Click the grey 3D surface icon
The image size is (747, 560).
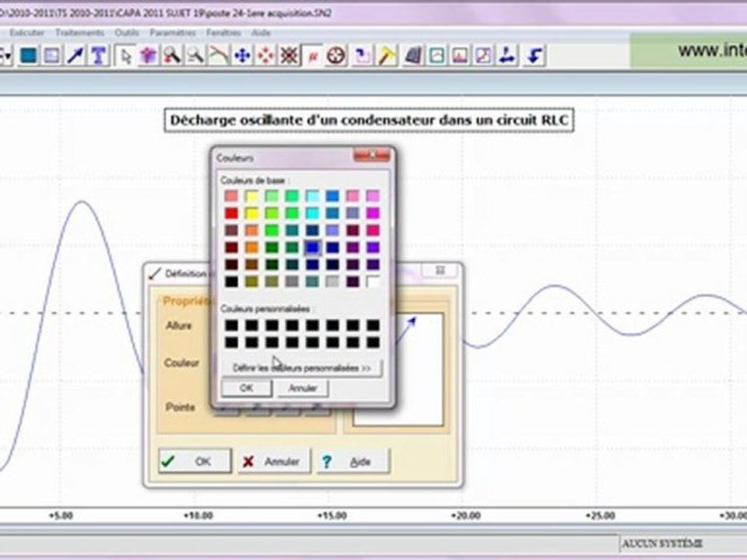coord(412,56)
